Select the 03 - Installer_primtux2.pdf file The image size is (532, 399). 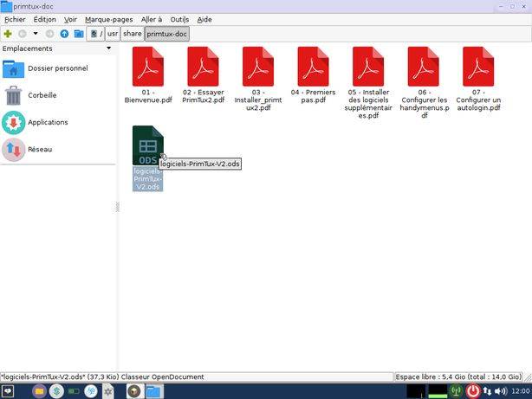(x=258, y=79)
